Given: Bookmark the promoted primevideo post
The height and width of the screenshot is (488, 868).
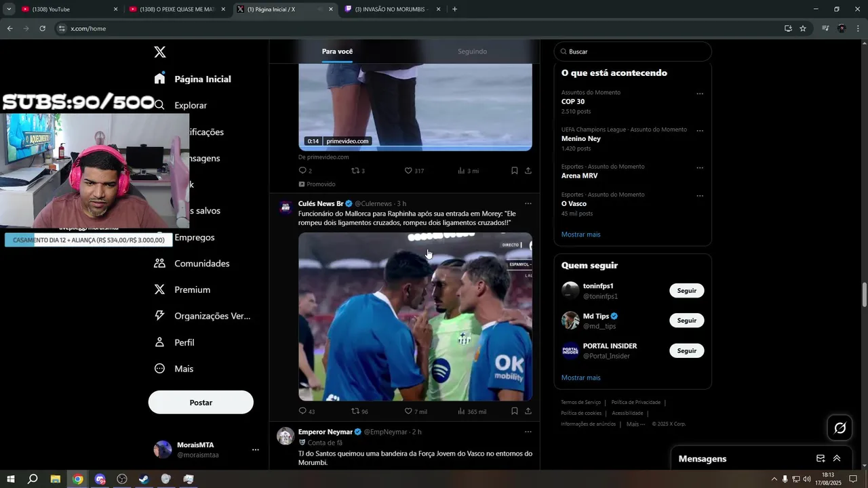Looking at the screenshot, I should pyautogui.click(x=514, y=170).
